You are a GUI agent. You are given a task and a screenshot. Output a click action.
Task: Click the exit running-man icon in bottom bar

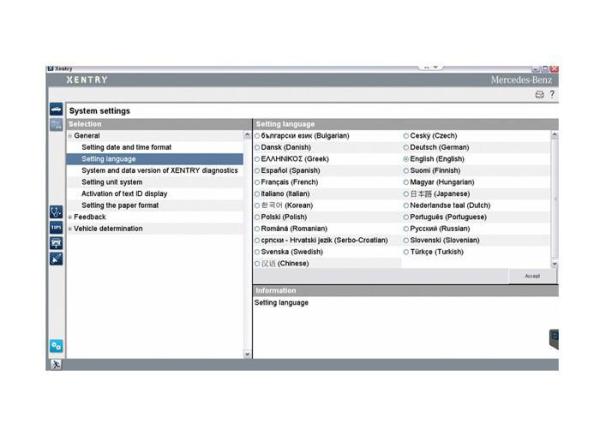pyautogui.click(x=56, y=365)
